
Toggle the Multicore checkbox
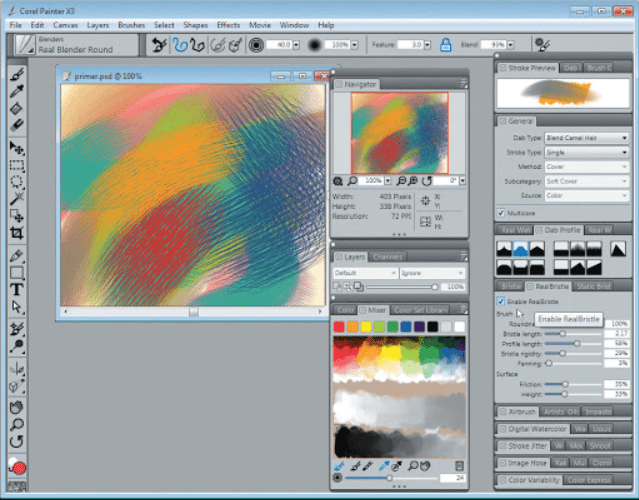(501, 213)
